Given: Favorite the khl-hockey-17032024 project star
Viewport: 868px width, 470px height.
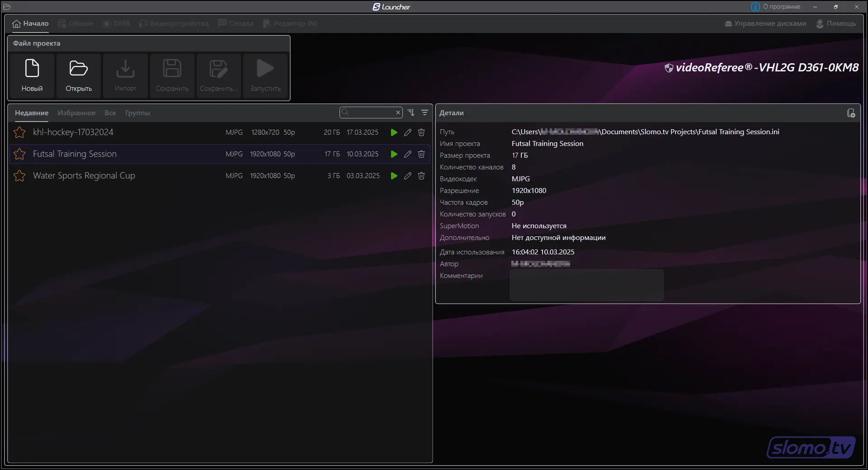Looking at the screenshot, I should click(x=19, y=132).
